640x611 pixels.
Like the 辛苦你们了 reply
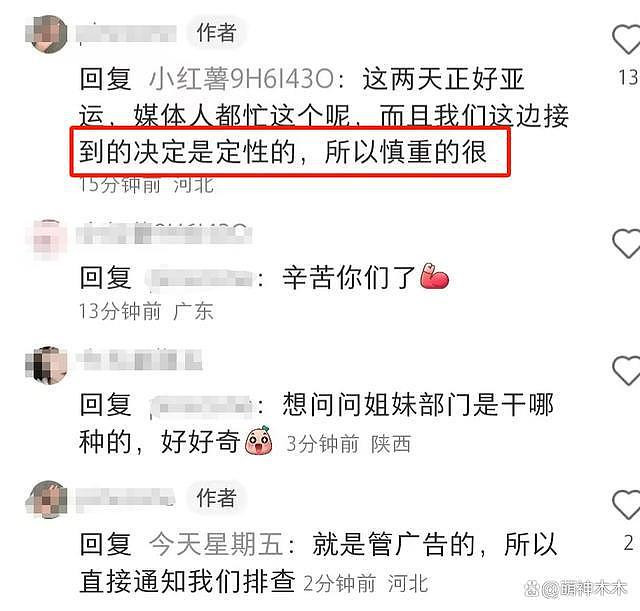[627, 244]
